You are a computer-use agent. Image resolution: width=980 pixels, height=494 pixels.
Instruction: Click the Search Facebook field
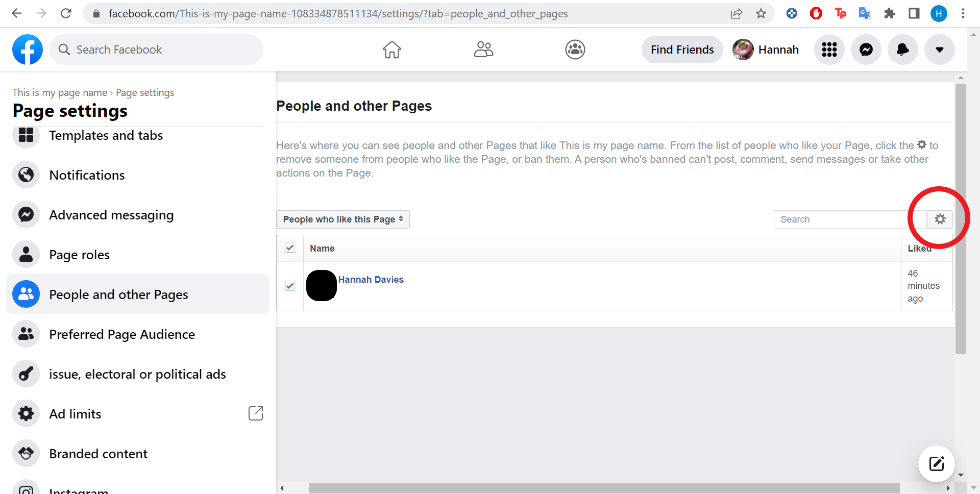click(156, 50)
